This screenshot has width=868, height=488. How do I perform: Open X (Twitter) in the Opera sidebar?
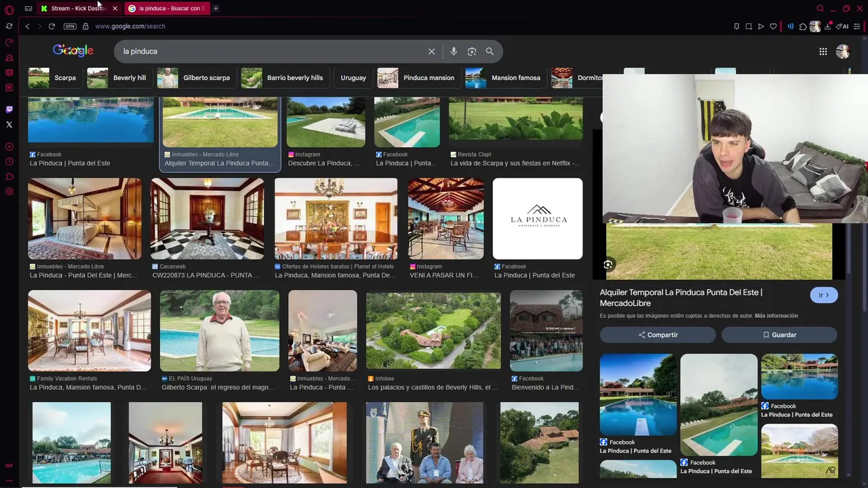(x=9, y=125)
